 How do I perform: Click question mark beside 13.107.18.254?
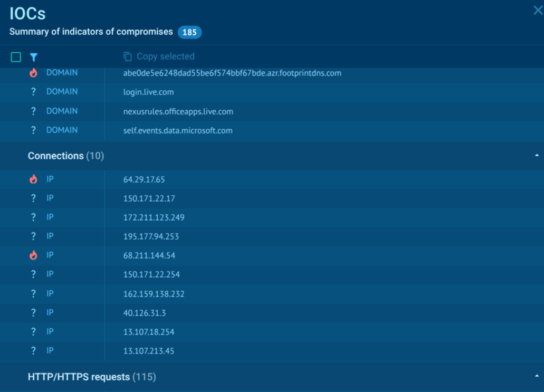33,332
